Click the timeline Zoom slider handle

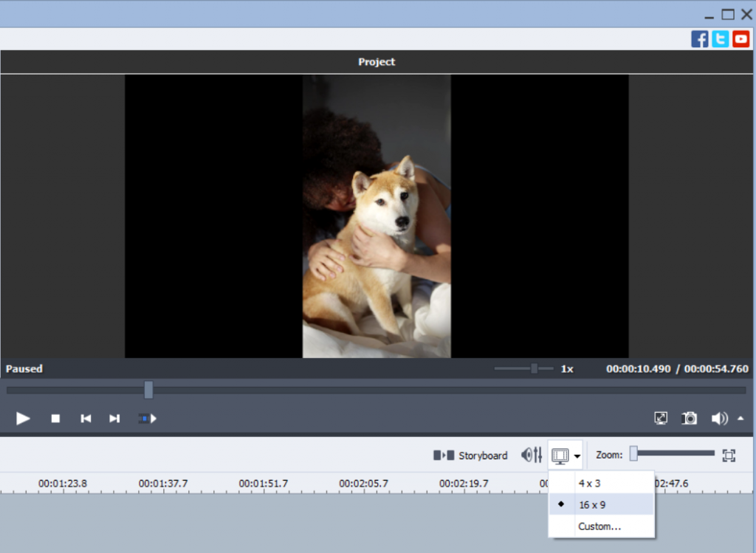(x=633, y=455)
